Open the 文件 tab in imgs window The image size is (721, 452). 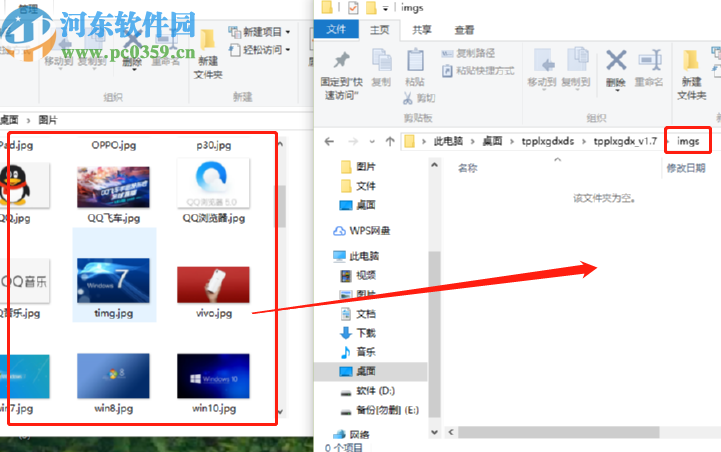(x=336, y=30)
